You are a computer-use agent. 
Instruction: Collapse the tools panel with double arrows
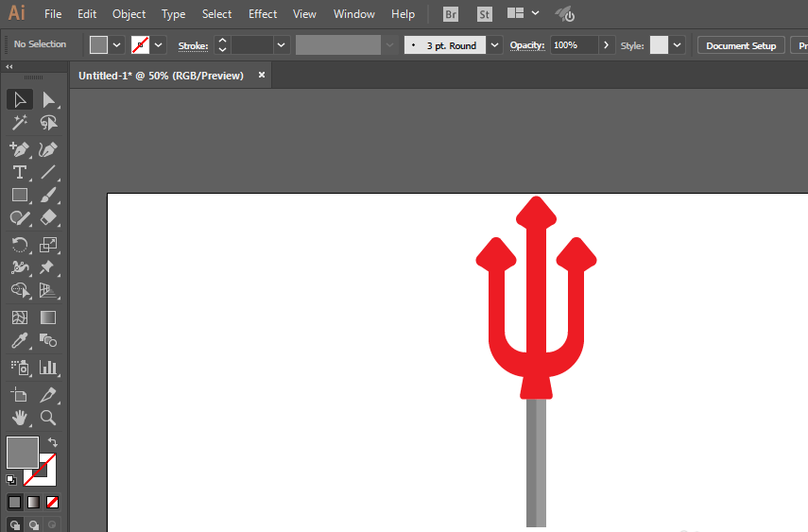(x=9, y=66)
